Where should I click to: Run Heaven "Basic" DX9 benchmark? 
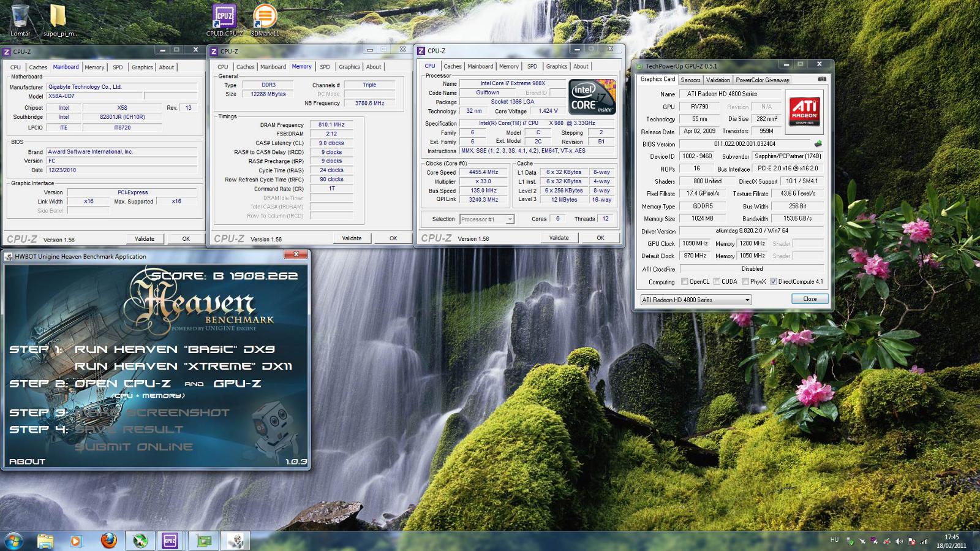pyautogui.click(x=175, y=349)
